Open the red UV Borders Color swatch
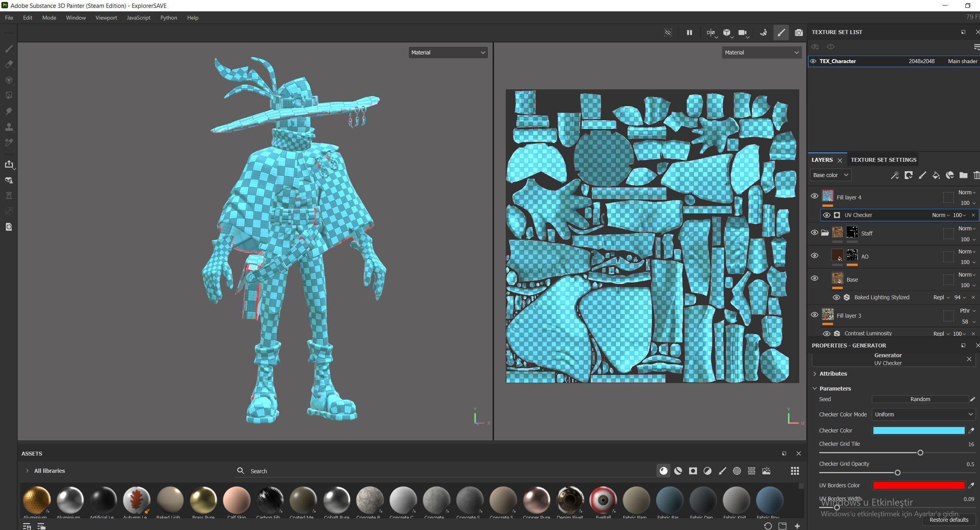 pos(918,485)
